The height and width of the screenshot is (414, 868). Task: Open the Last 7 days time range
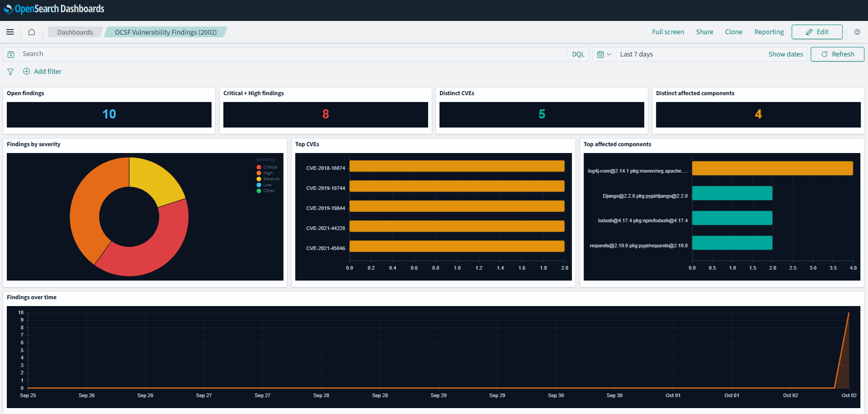click(x=636, y=54)
